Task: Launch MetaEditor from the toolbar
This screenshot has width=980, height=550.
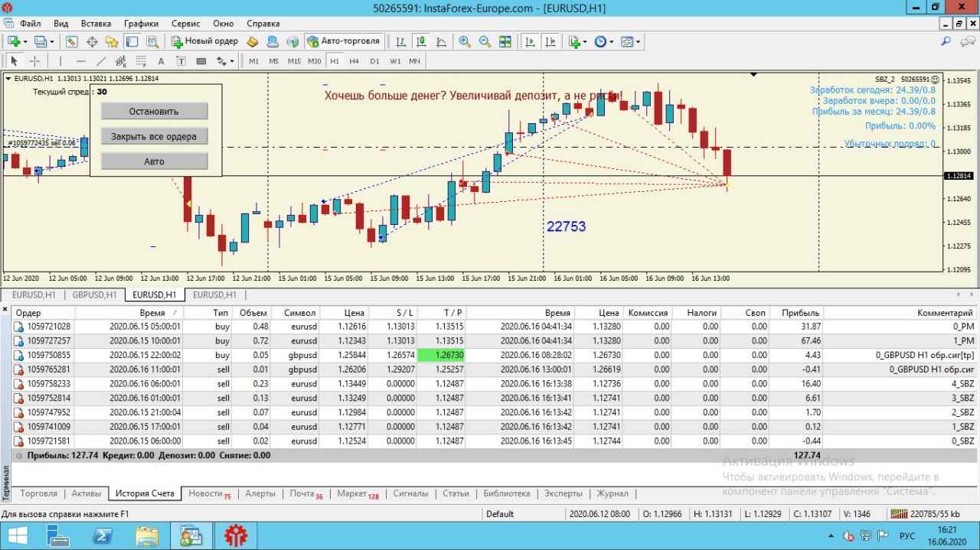Action: click(x=252, y=41)
